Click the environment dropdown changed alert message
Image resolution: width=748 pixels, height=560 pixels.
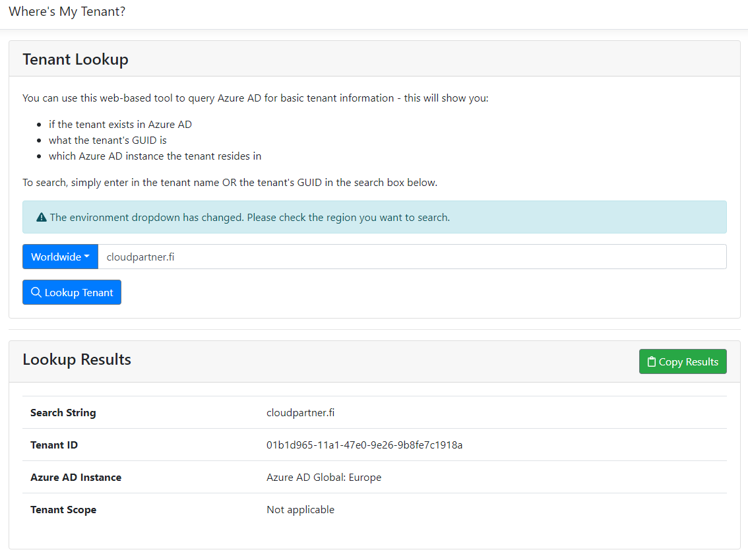click(249, 217)
